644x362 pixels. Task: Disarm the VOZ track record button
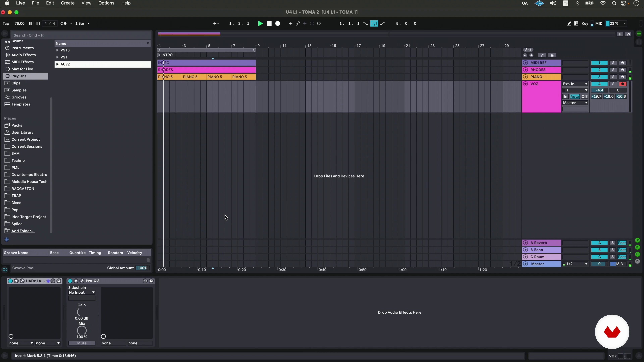pos(623,84)
